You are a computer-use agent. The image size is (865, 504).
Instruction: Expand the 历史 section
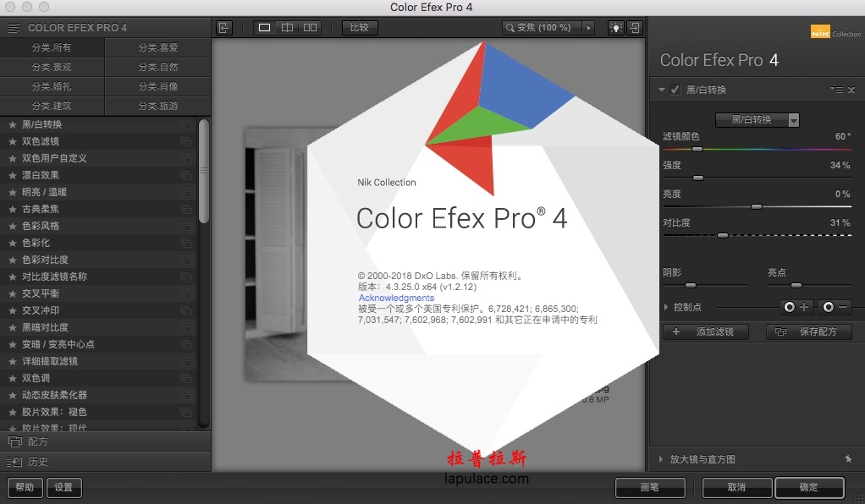tap(105, 462)
